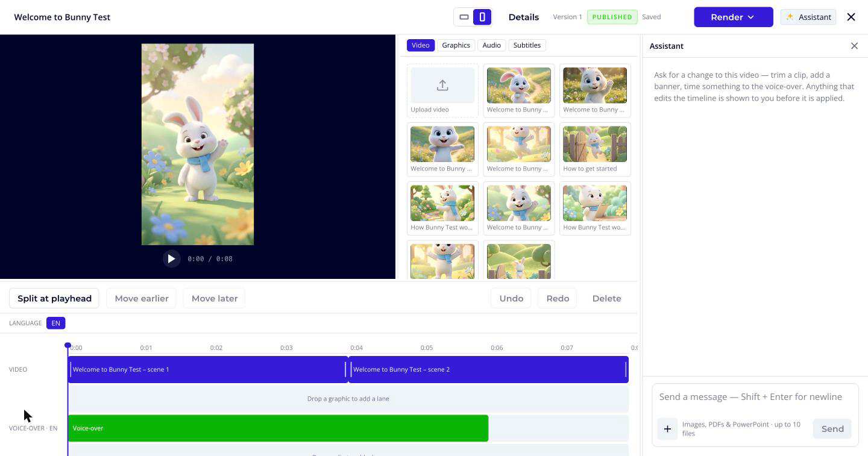Open the Render dropdown menu
This screenshot has width=868, height=456.
click(733, 17)
